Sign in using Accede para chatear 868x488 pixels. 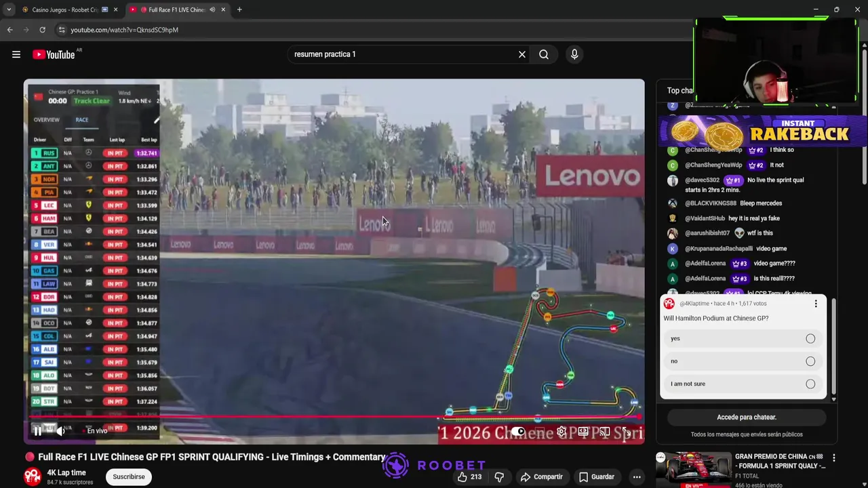[747, 418]
